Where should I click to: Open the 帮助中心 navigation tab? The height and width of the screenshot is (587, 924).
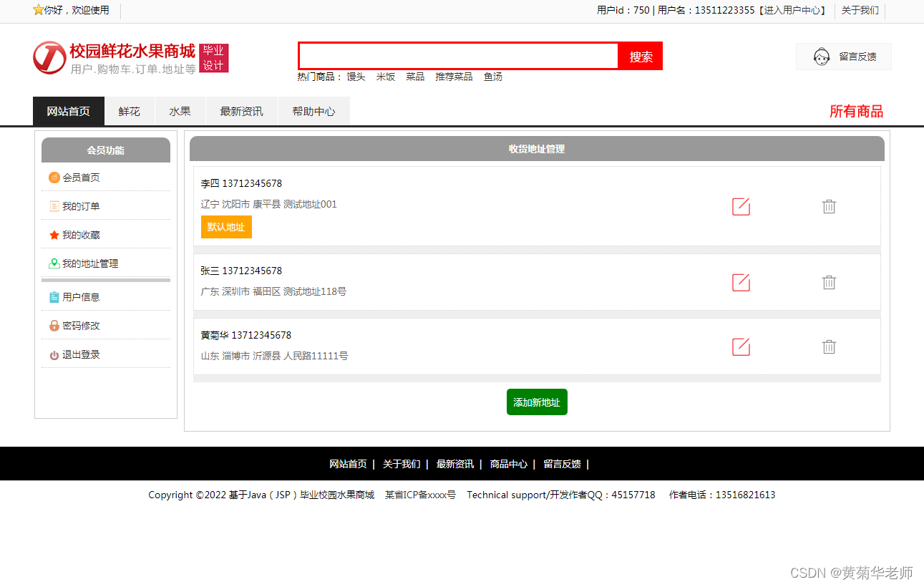314,111
